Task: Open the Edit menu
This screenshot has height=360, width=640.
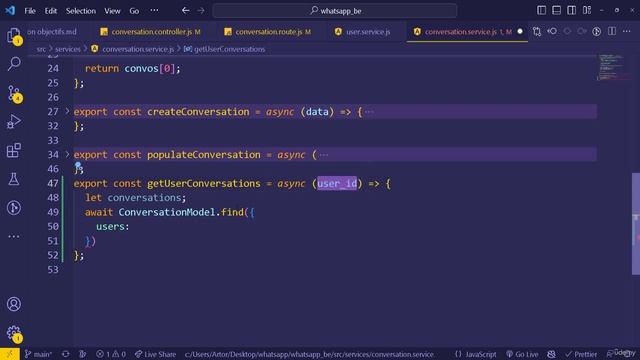Action: click(51, 11)
